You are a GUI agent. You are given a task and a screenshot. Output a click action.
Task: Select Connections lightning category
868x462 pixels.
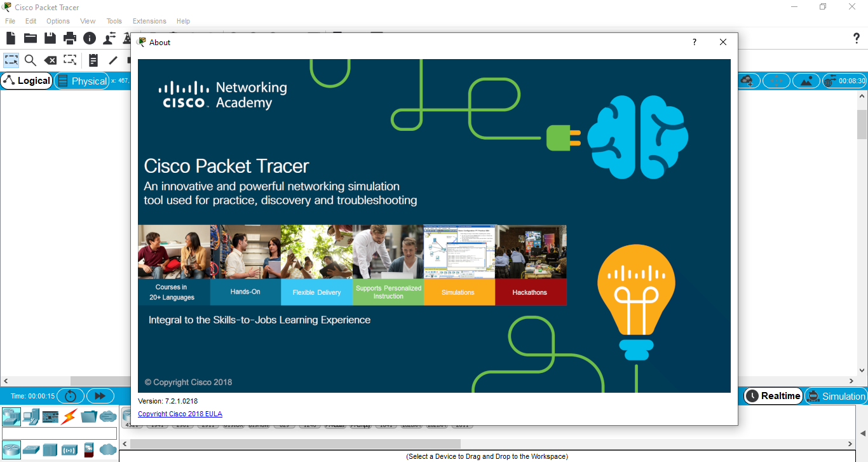click(x=69, y=416)
